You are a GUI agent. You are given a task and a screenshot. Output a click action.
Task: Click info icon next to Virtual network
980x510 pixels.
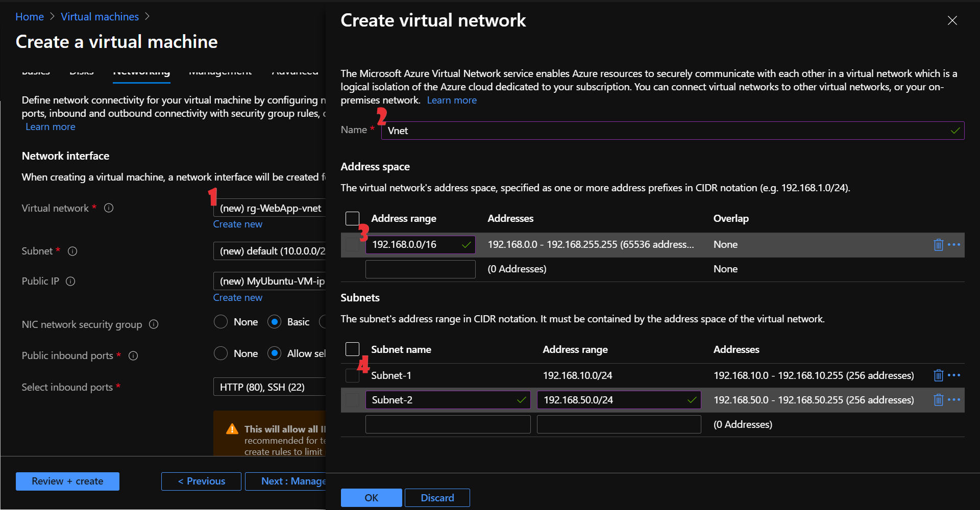(x=109, y=208)
